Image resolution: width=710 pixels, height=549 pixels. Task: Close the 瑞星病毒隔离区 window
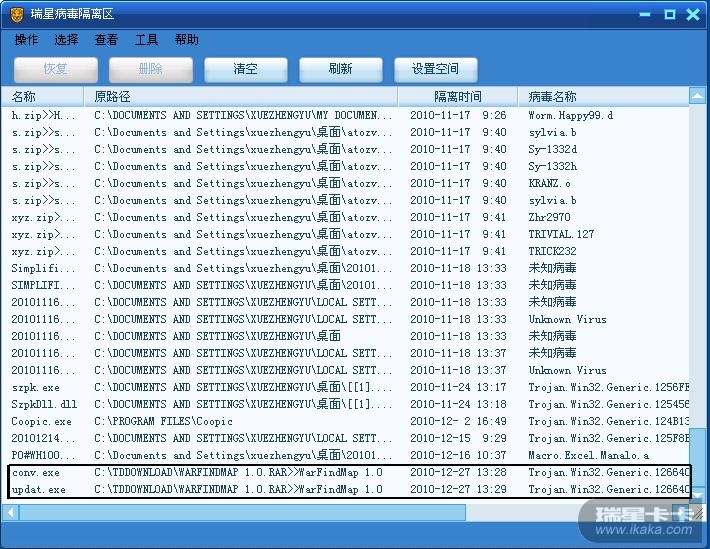coord(693,14)
